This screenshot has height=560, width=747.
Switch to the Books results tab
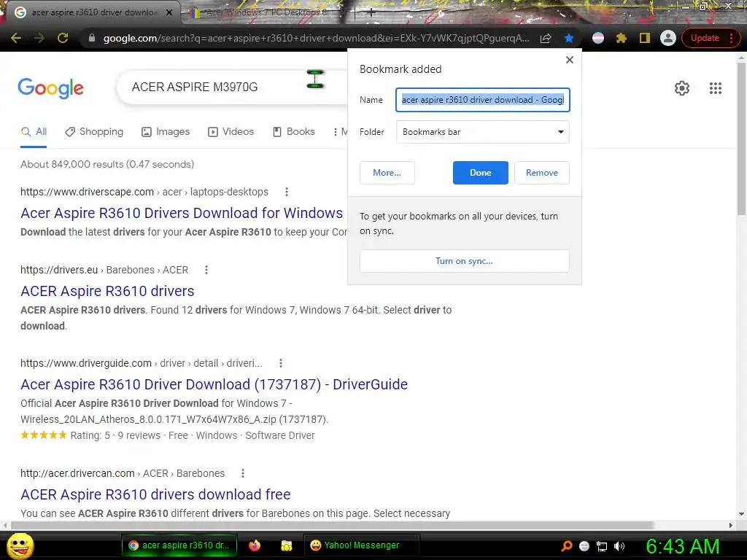(293, 132)
